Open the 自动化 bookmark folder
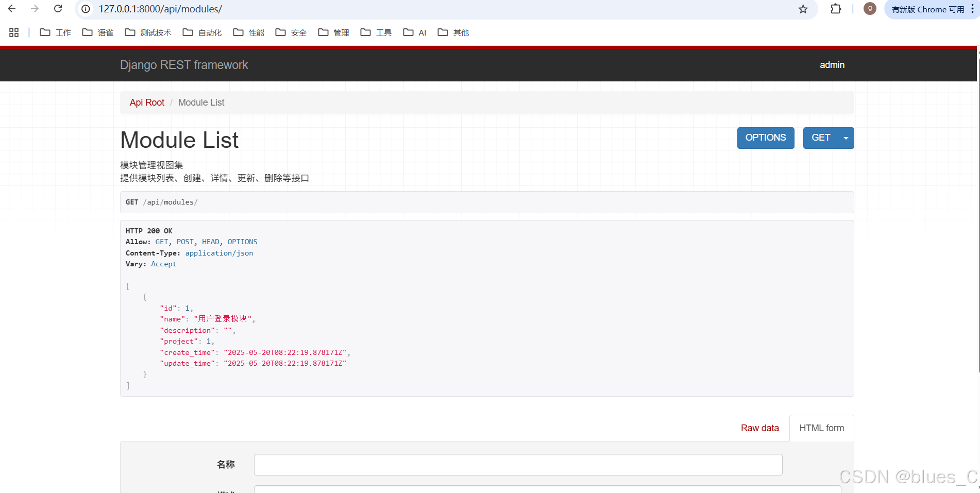The image size is (980, 493). pyautogui.click(x=202, y=32)
